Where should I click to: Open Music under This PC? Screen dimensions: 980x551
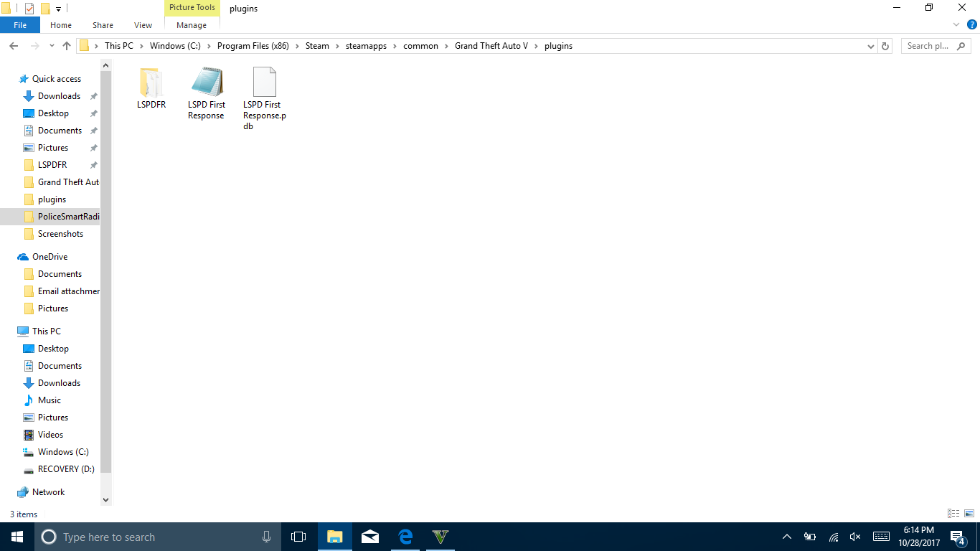point(50,400)
